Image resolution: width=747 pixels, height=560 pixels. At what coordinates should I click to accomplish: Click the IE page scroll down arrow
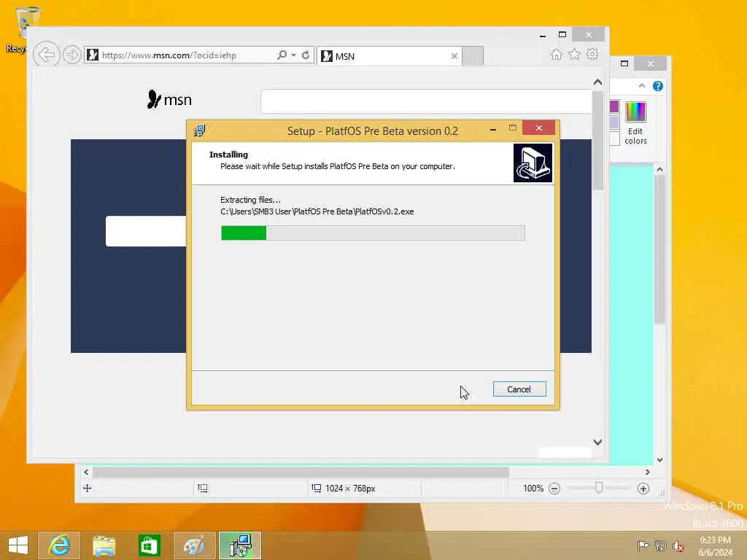(598, 442)
